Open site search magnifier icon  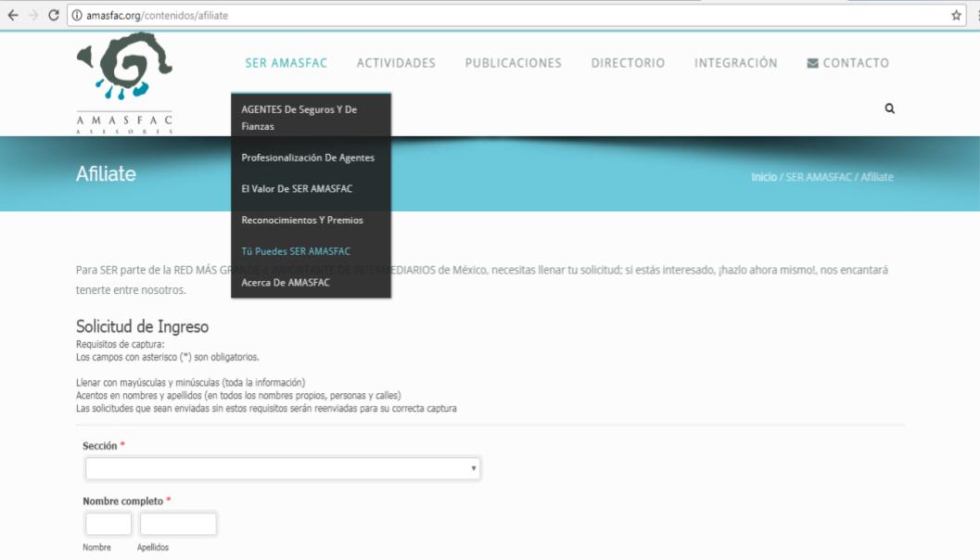point(889,108)
